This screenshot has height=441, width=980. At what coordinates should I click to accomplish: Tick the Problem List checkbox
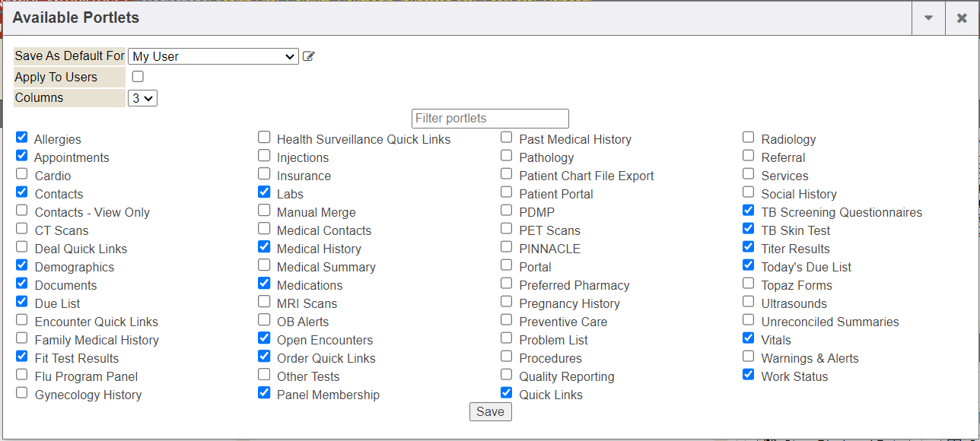coord(507,338)
